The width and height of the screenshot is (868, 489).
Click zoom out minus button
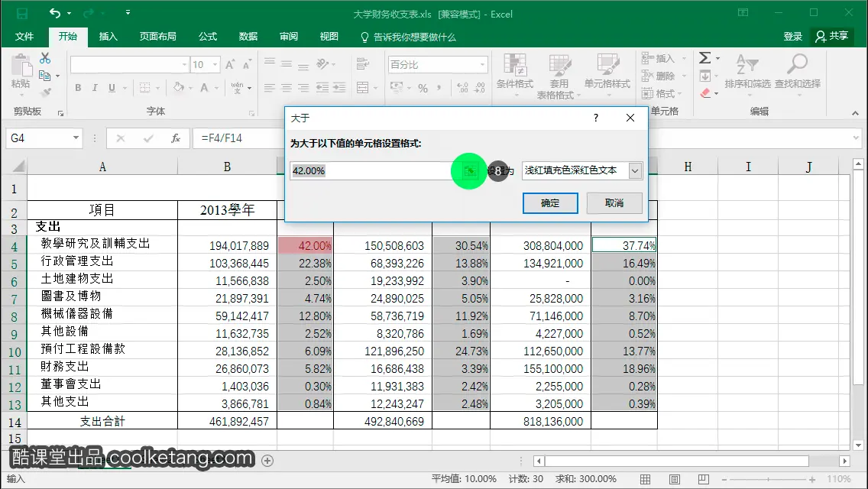pyautogui.click(x=724, y=480)
